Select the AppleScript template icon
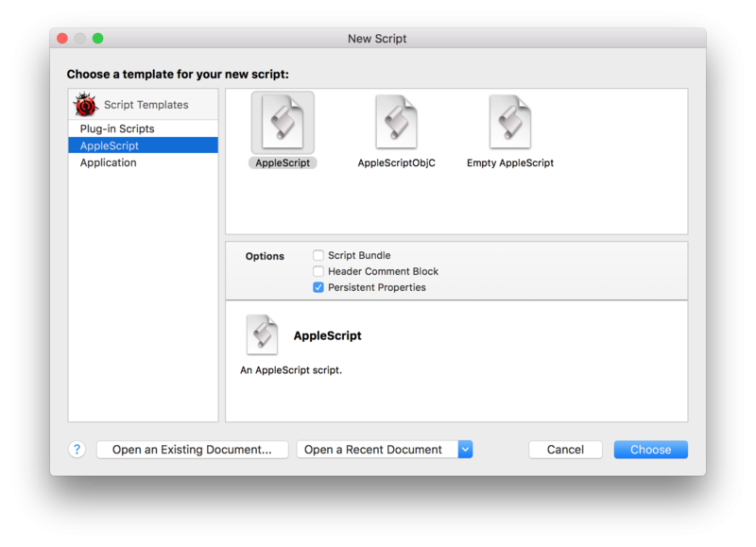 pyautogui.click(x=283, y=123)
